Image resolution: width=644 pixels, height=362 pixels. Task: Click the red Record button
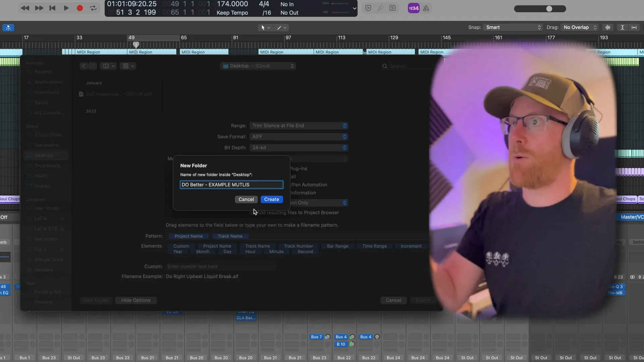[80, 8]
